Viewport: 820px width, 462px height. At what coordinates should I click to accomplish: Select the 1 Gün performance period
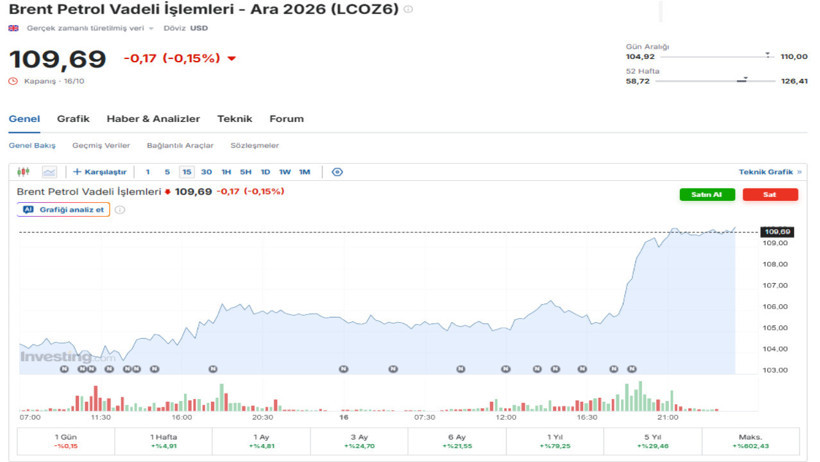point(66,441)
